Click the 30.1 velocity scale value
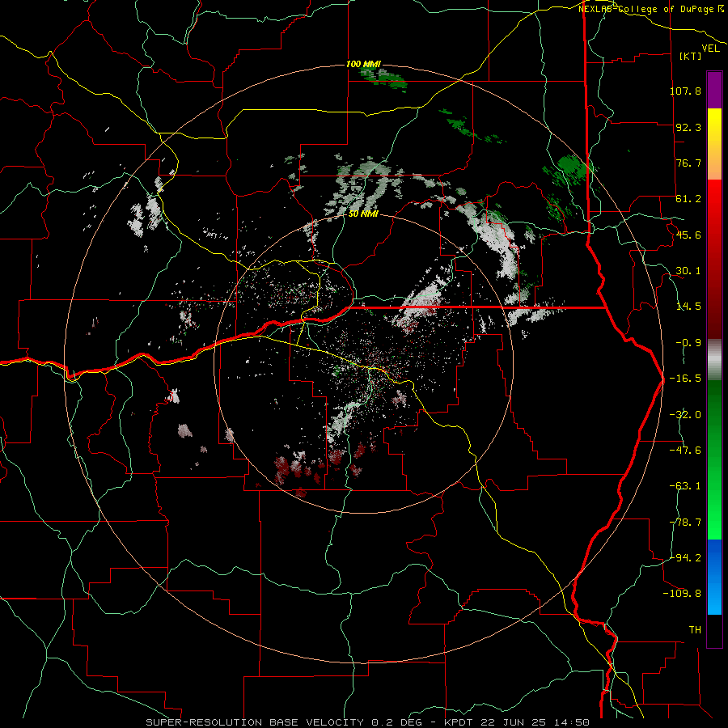 pos(688,271)
